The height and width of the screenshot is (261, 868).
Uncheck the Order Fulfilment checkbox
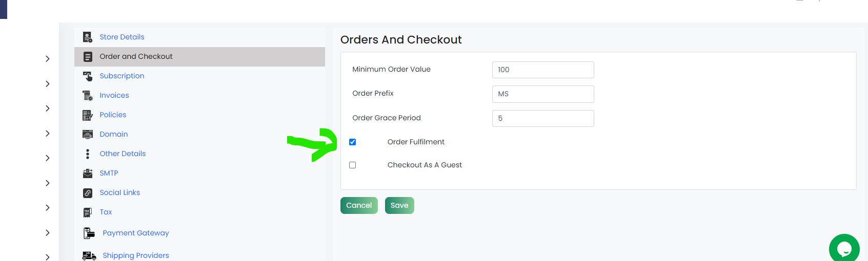coord(352,142)
